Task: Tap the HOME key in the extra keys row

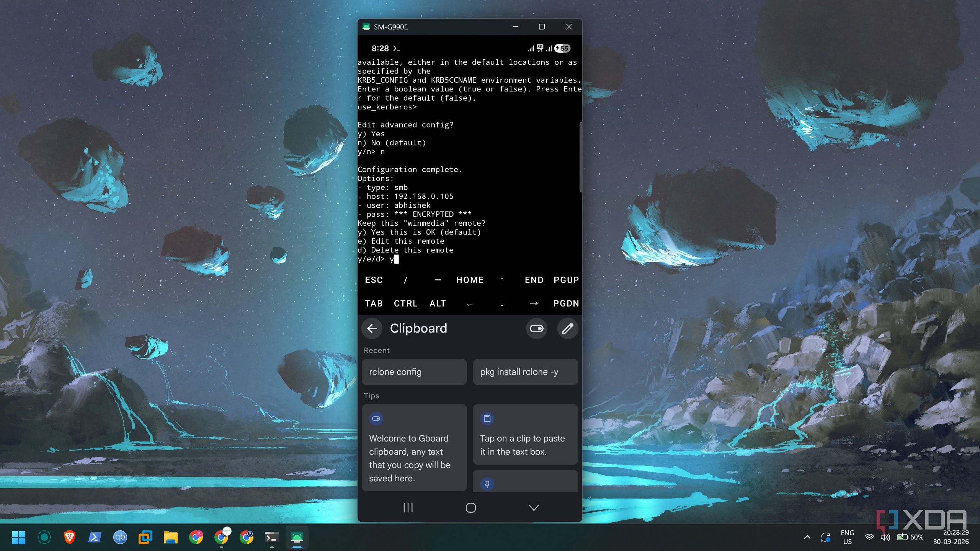Action: click(470, 280)
